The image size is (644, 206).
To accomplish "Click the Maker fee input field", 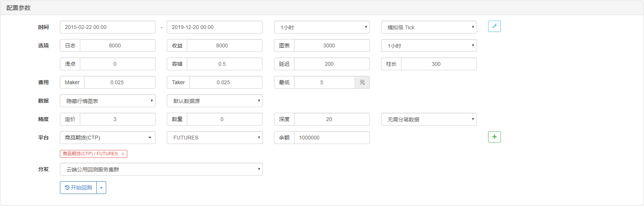I will coord(120,82).
